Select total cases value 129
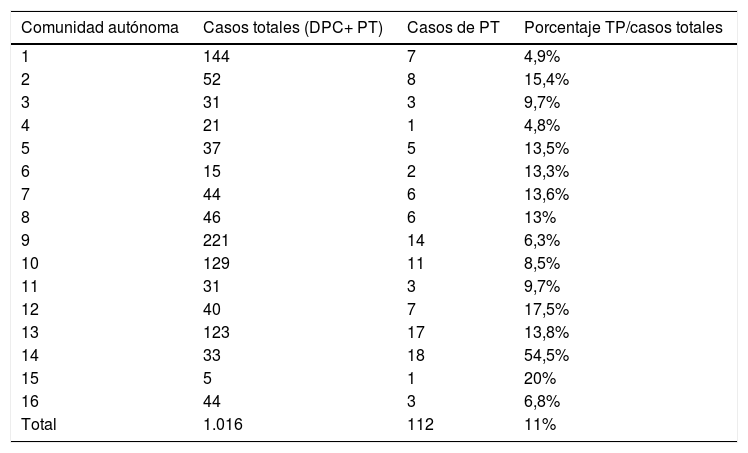 click(x=215, y=263)
